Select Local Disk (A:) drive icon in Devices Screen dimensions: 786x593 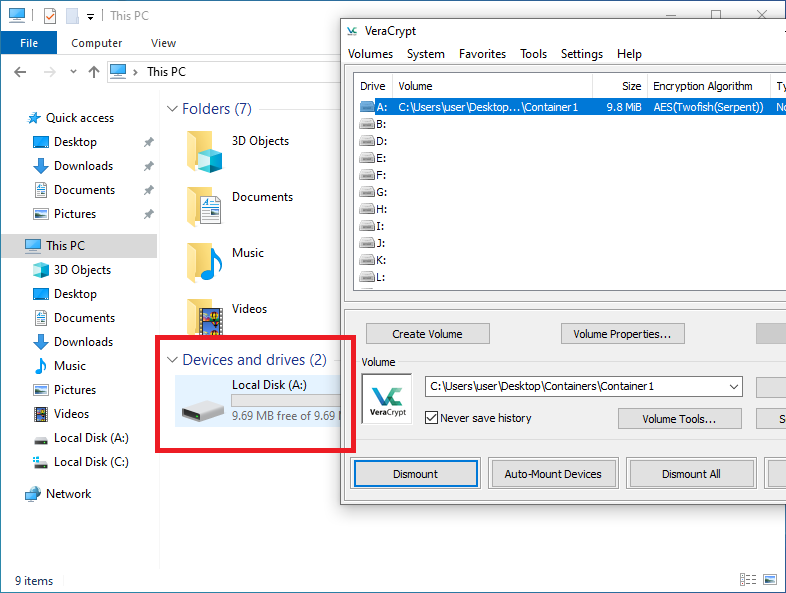click(x=203, y=409)
